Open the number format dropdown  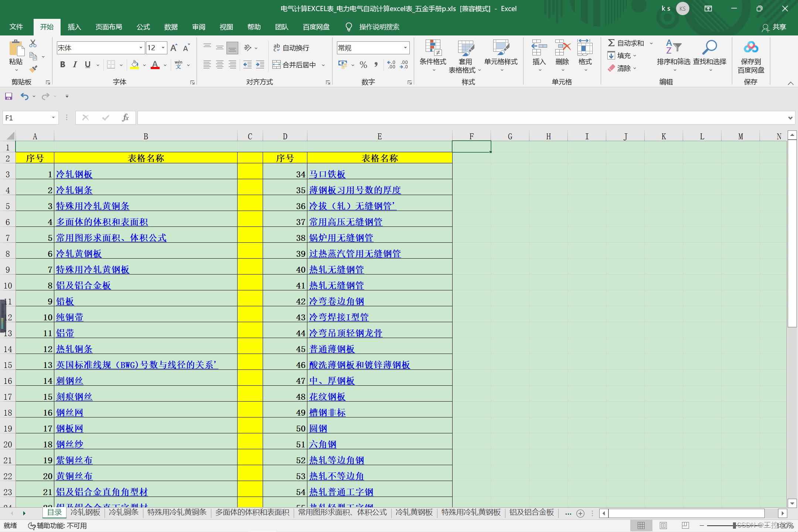pyautogui.click(x=405, y=48)
